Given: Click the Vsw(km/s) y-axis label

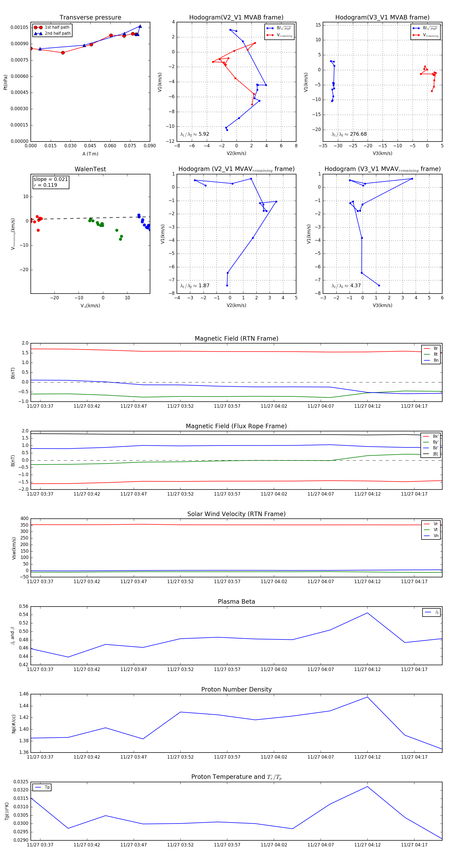Looking at the screenshot, I should pyautogui.click(x=14, y=549).
